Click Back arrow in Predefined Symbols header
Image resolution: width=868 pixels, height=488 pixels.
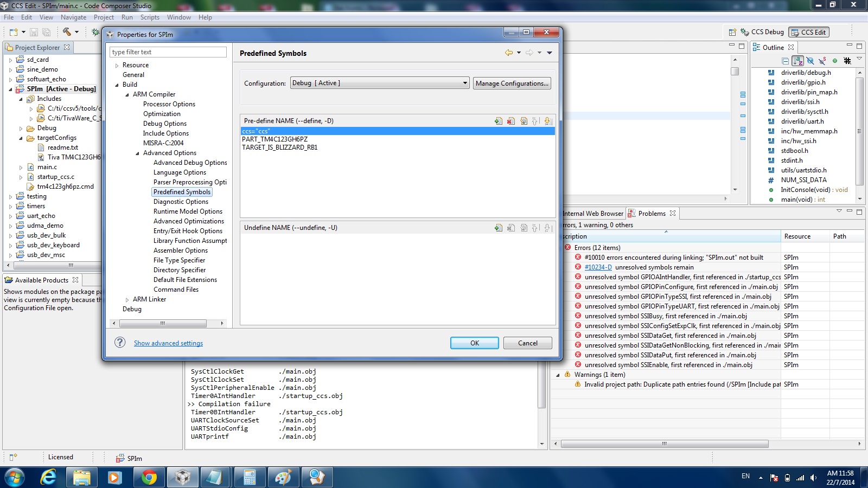[x=509, y=53]
